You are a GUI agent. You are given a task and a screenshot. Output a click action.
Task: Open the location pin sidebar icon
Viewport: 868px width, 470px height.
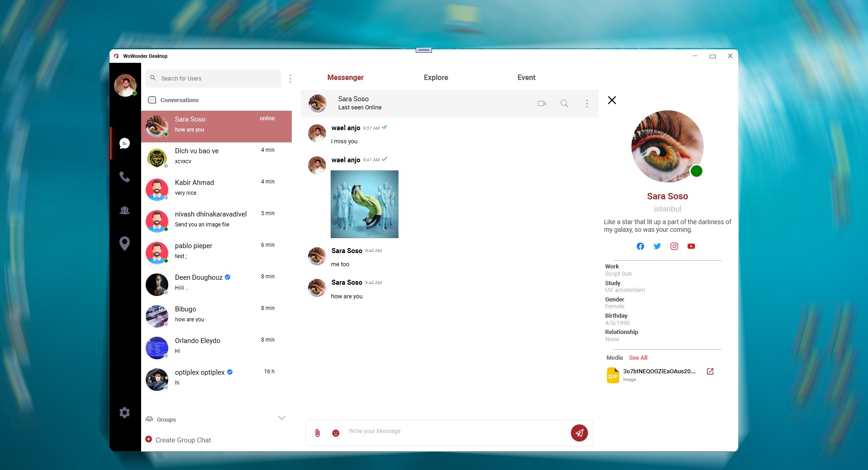[x=124, y=243]
